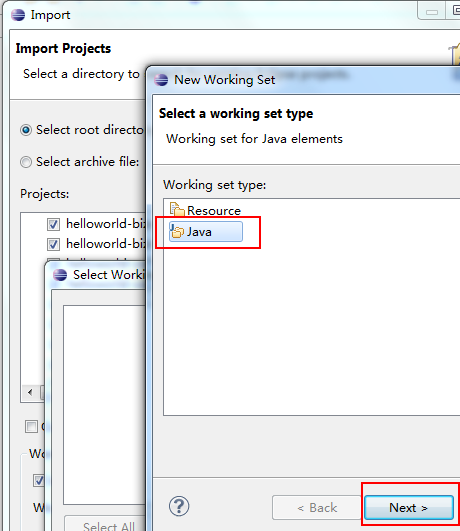
Task: Choose Select archive file radio in Import
Action: coord(26,162)
